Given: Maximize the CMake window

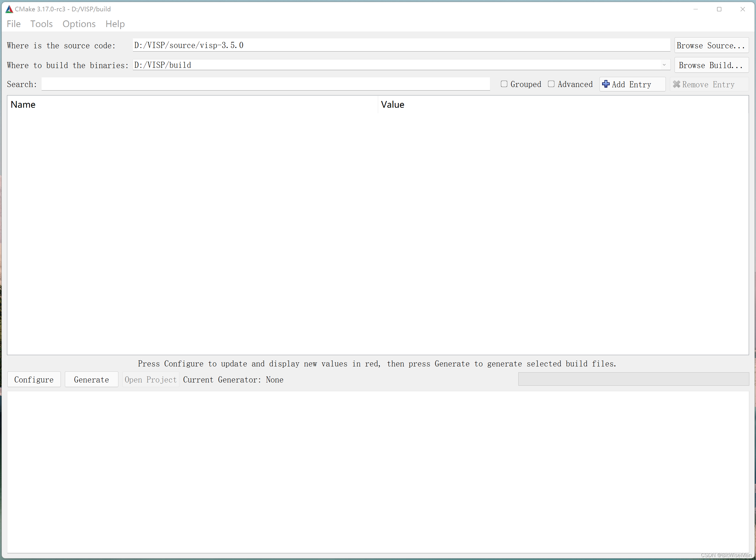Looking at the screenshot, I should 719,9.
